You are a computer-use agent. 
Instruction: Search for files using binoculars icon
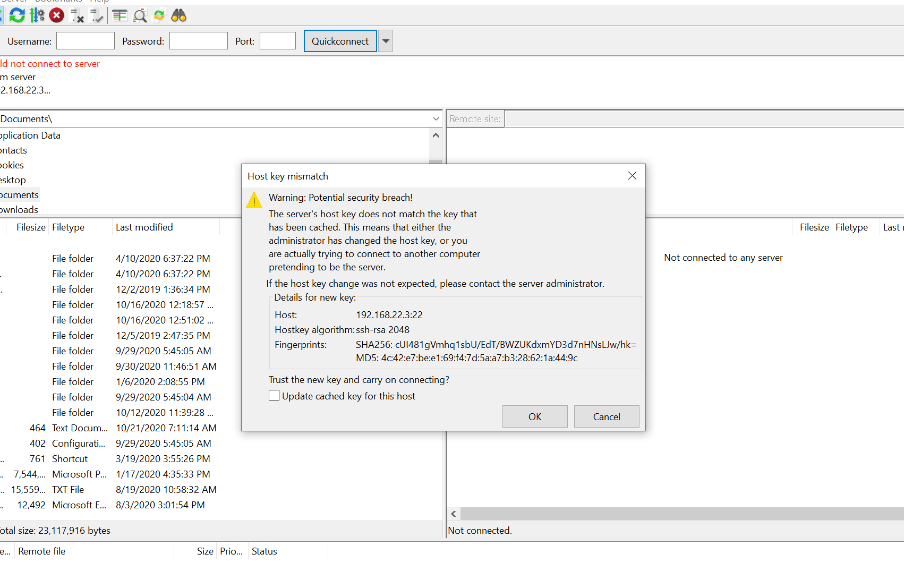[178, 16]
